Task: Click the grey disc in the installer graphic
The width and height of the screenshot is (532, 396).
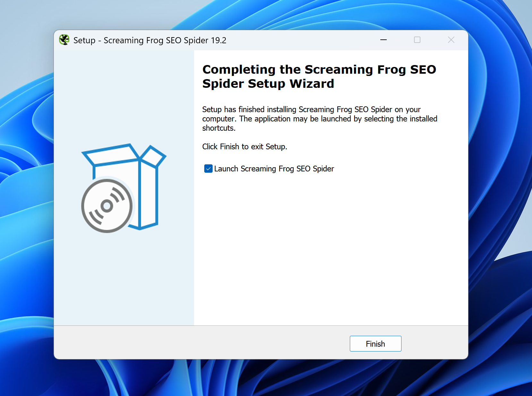Action: click(x=107, y=206)
